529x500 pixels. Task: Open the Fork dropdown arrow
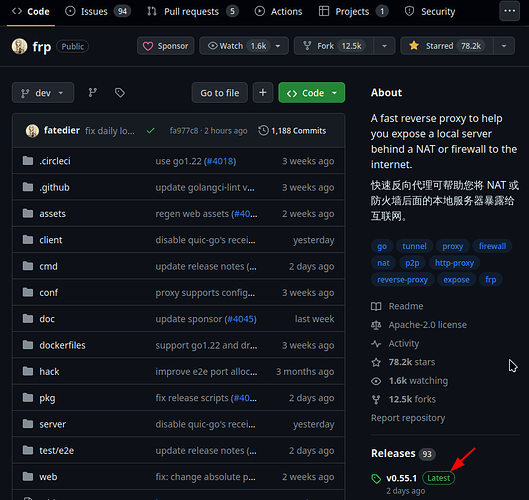point(384,46)
